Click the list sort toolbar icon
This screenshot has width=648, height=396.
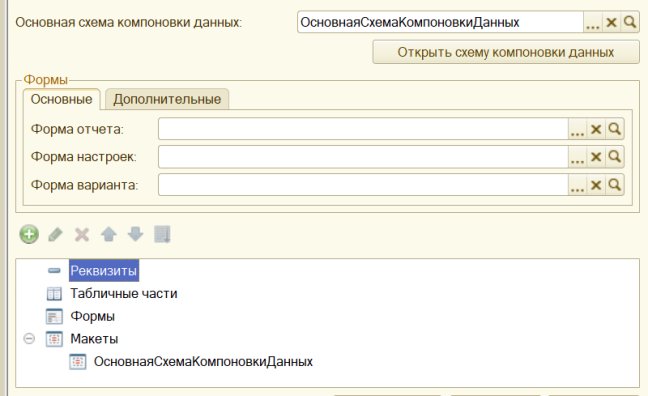coord(162,234)
